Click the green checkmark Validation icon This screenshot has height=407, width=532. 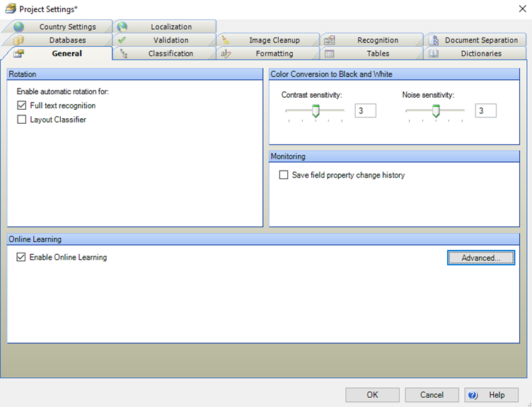point(122,40)
